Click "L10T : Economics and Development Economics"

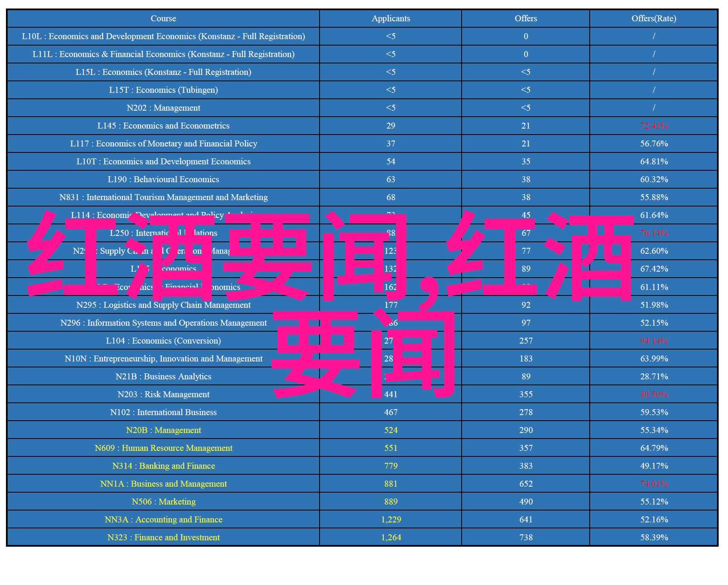point(163,161)
